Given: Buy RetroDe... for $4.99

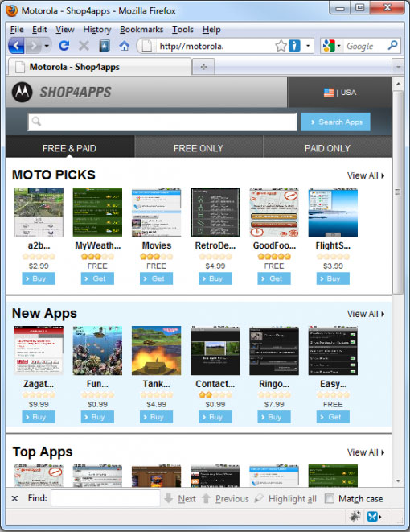Looking at the screenshot, I should click(x=215, y=278).
